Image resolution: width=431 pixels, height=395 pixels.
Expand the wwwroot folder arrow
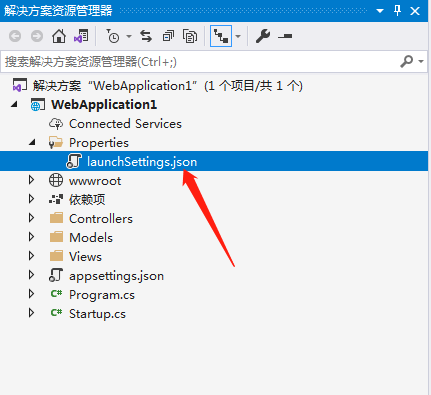[31, 180]
